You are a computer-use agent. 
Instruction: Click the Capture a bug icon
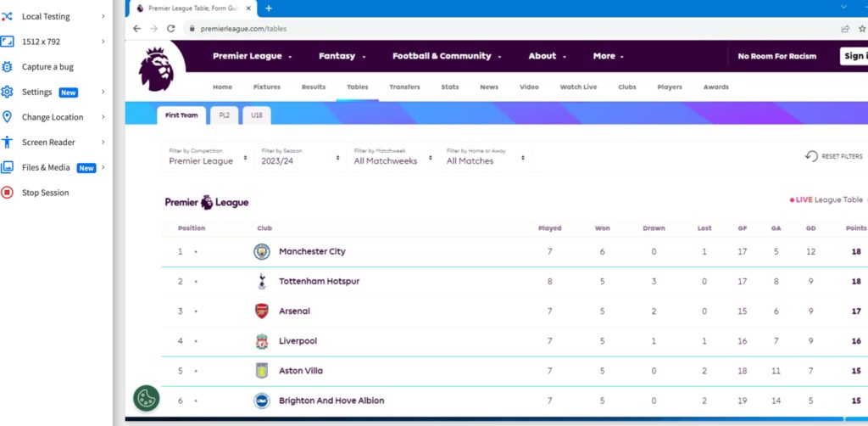[x=7, y=67]
